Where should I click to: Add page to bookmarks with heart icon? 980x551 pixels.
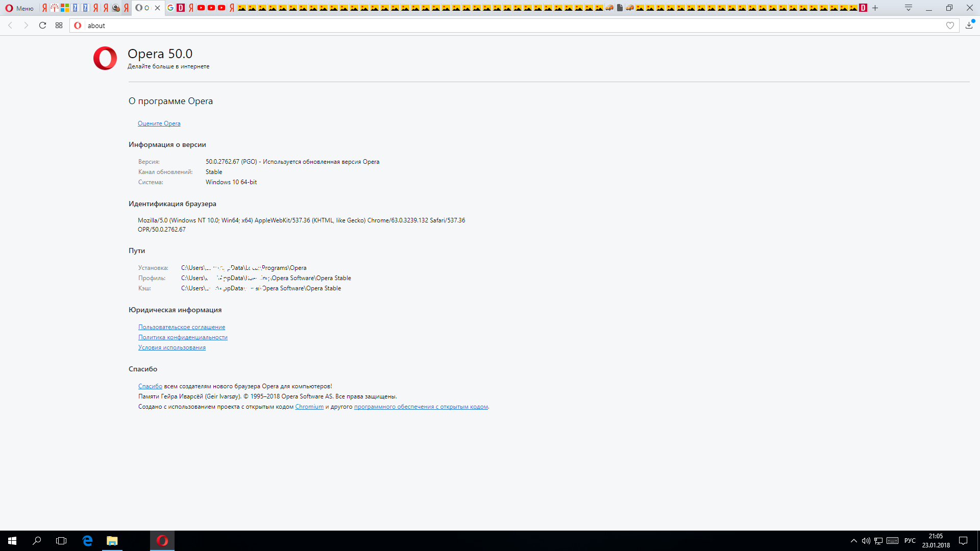click(950, 26)
